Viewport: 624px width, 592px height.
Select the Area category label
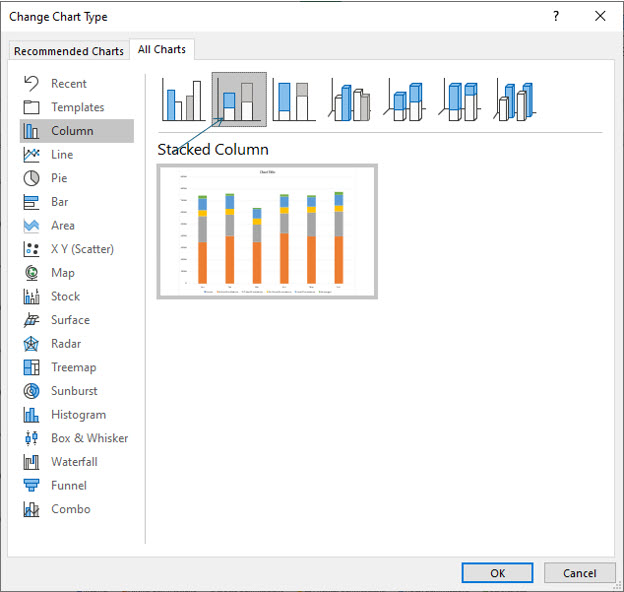click(x=63, y=226)
